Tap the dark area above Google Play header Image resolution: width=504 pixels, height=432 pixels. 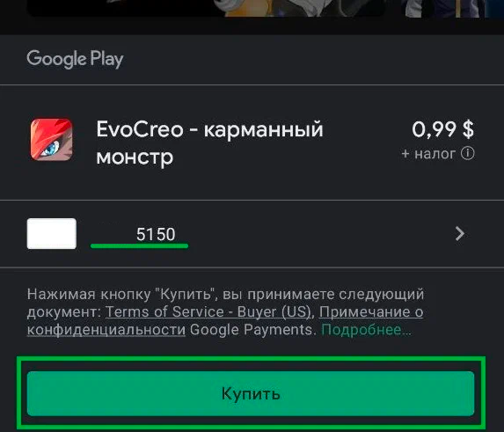[x=252, y=26]
